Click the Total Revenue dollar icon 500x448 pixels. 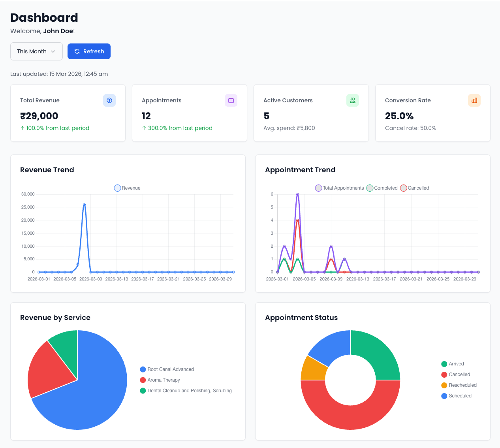109,100
